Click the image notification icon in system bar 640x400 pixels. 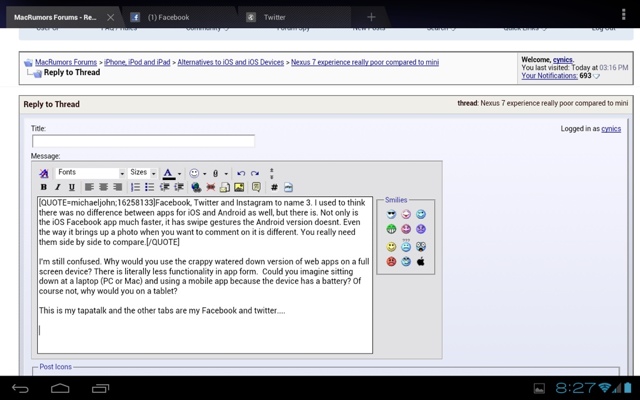tap(539, 388)
